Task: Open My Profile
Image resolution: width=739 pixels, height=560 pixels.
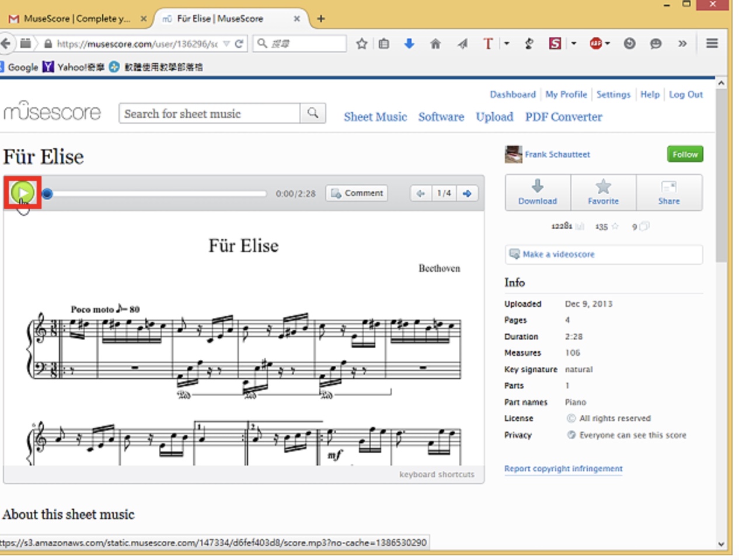Action: 566,94
